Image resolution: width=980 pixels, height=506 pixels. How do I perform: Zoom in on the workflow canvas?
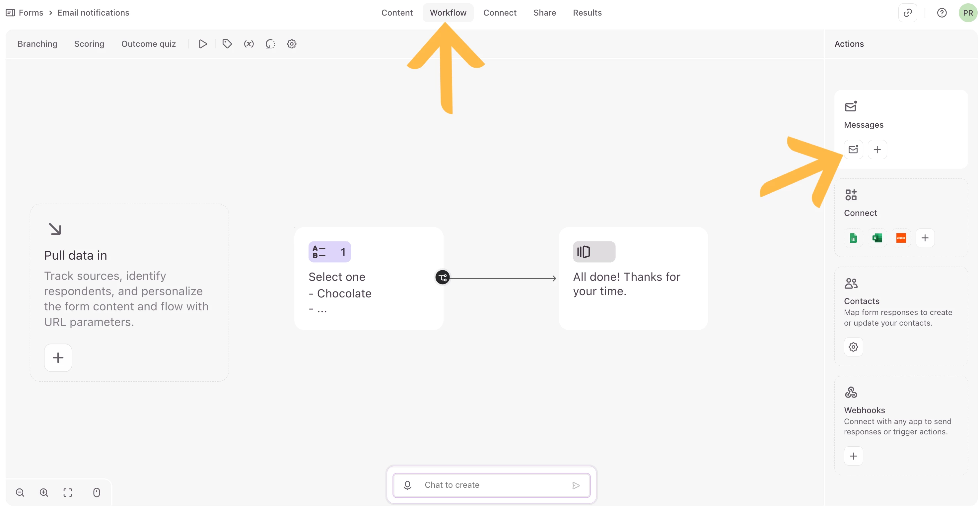[x=44, y=493]
